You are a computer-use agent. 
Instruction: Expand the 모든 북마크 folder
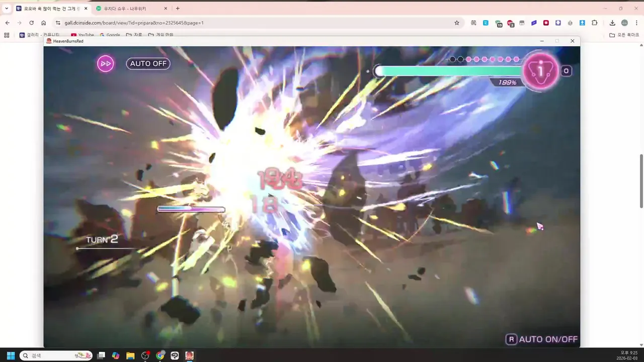tap(624, 35)
